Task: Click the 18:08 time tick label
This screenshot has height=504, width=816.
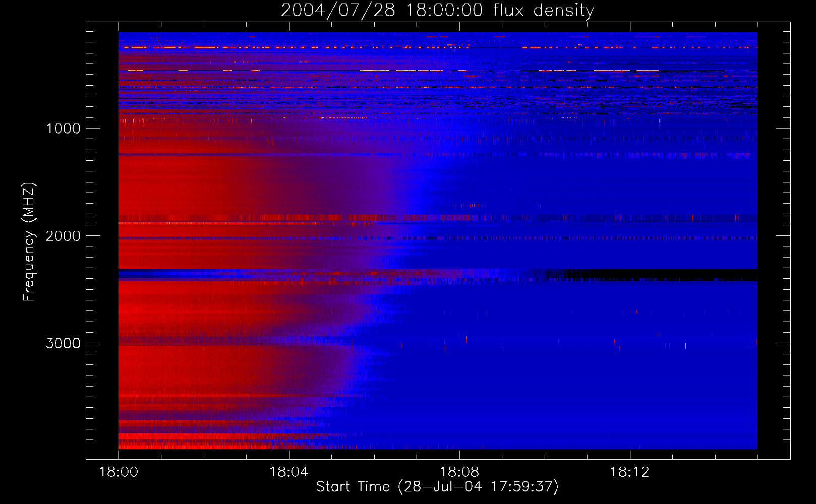Action: click(459, 472)
